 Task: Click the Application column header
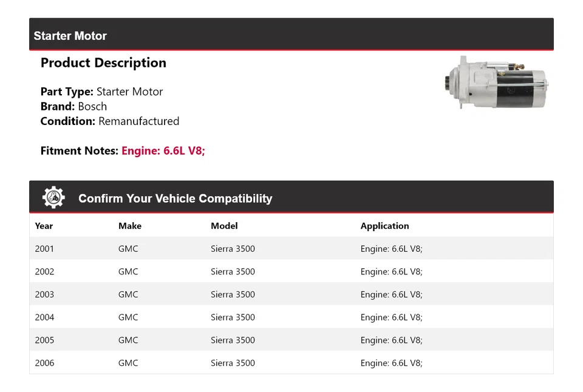click(384, 226)
